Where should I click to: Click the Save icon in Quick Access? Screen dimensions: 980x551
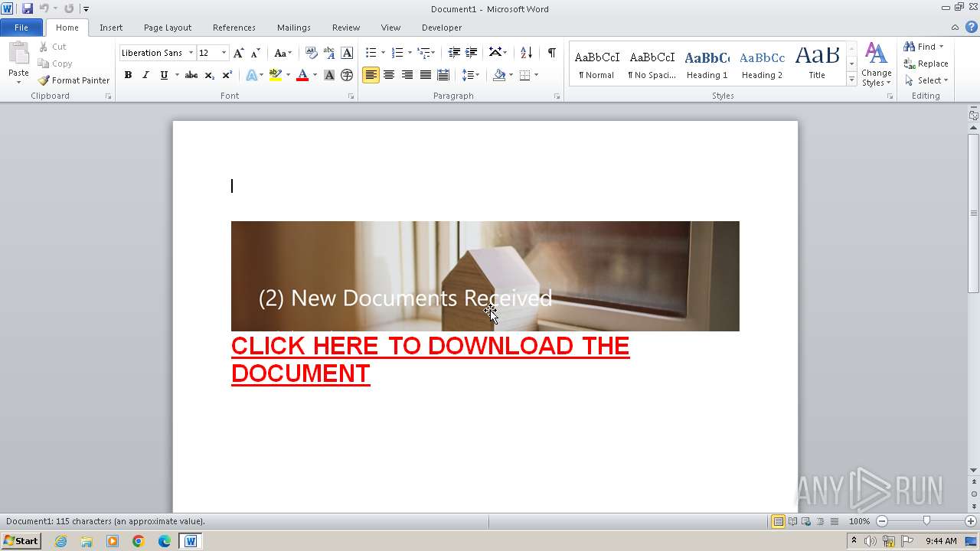pos(28,8)
